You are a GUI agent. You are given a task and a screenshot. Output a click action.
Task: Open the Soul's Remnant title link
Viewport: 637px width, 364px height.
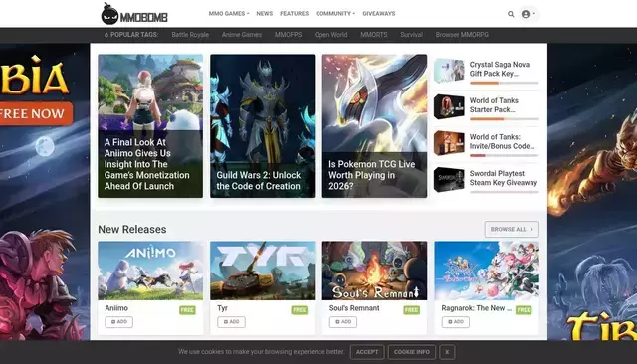[x=354, y=308]
